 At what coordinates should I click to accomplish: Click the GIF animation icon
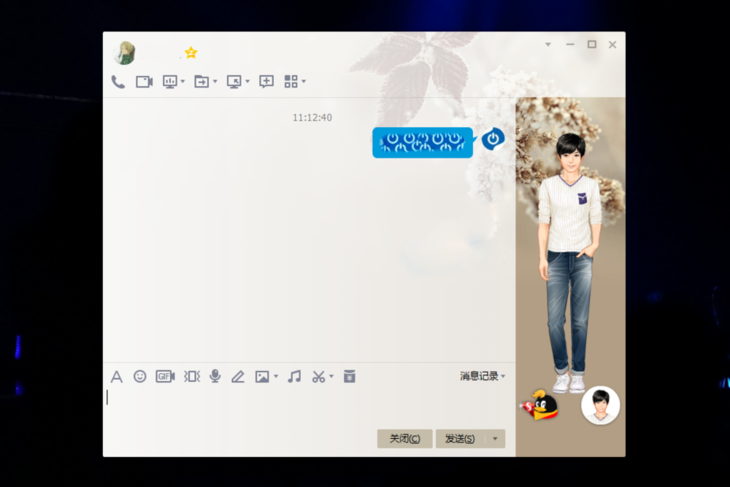coord(165,376)
